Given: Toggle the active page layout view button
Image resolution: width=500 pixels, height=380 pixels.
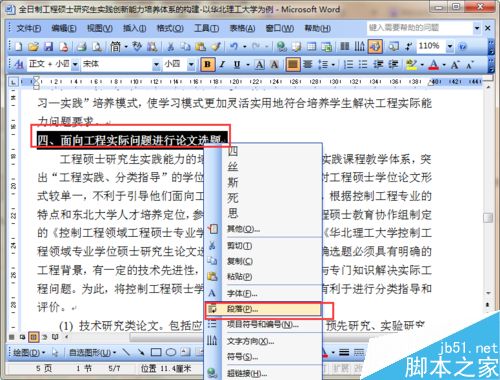Looking at the screenshot, I should point(33,337).
